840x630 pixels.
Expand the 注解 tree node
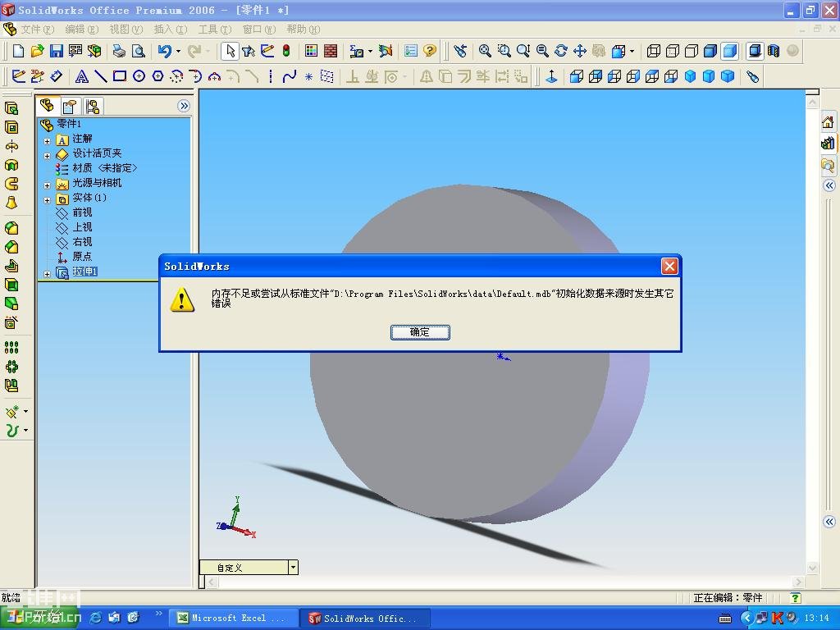click(x=47, y=141)
